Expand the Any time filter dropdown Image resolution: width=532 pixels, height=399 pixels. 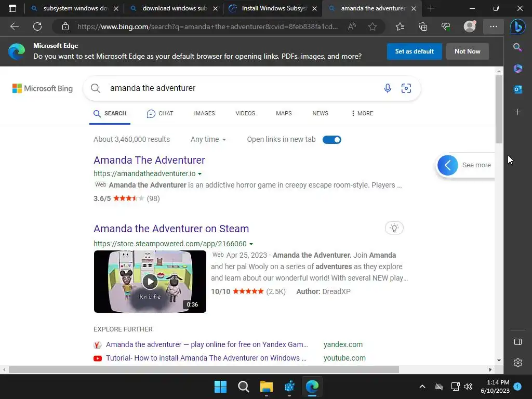pos(208,139)
